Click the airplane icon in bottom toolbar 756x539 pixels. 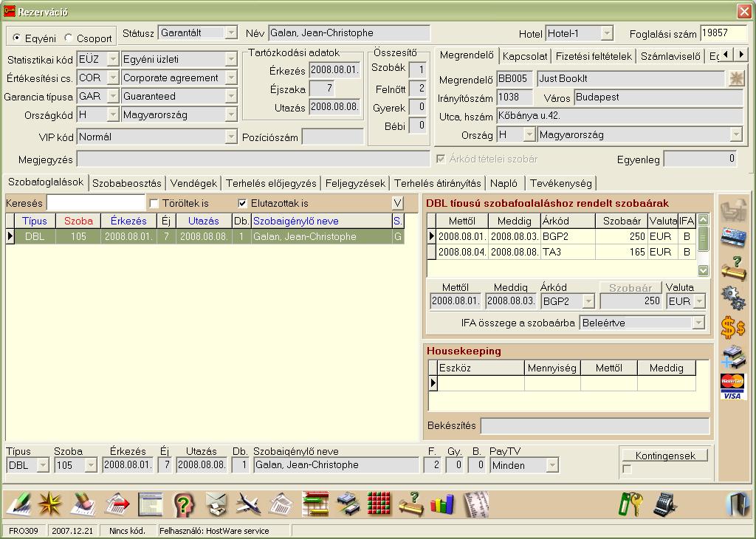(248, 505)
